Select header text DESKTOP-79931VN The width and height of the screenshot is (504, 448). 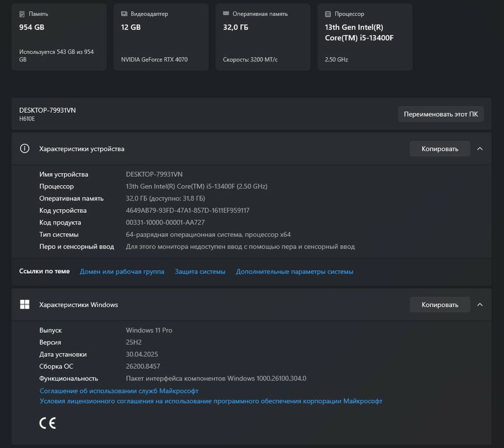pyautogui.click(x=47, y=110)
